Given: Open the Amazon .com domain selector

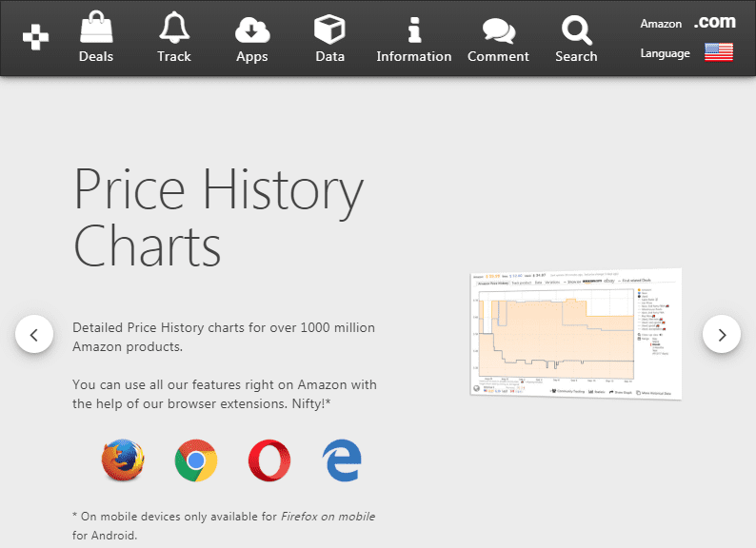Looking at the screenshot, I should pyautogui.click(x=714, y=22).
